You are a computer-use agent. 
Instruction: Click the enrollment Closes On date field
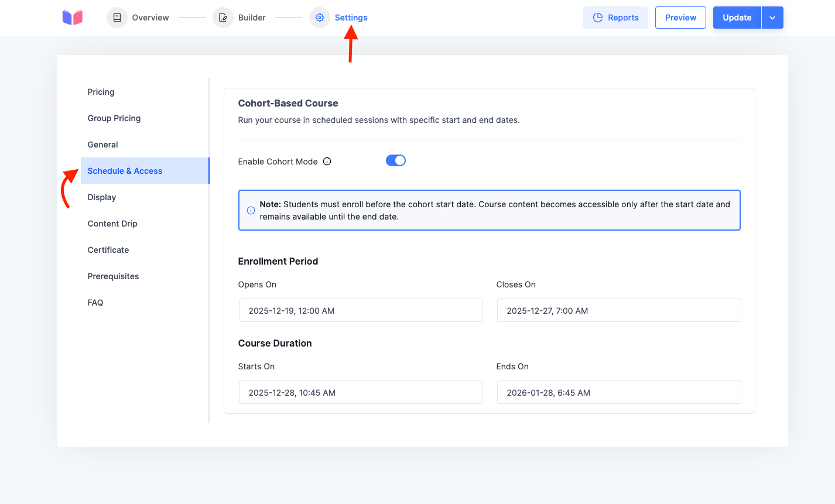619,310
